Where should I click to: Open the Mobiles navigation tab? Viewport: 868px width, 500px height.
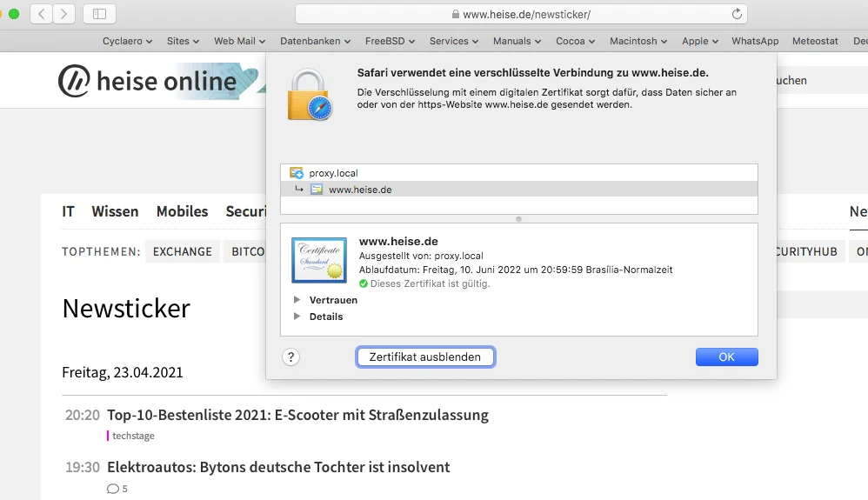[x=182, y=211]
